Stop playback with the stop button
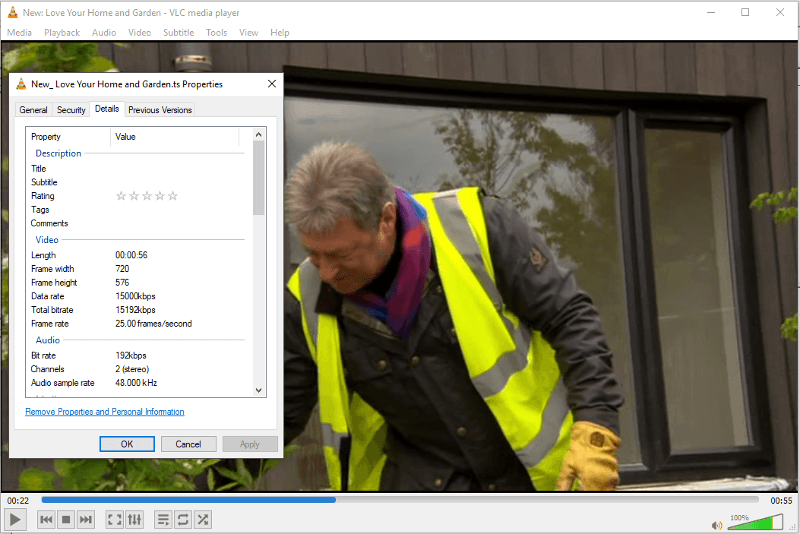 point(66,520)
